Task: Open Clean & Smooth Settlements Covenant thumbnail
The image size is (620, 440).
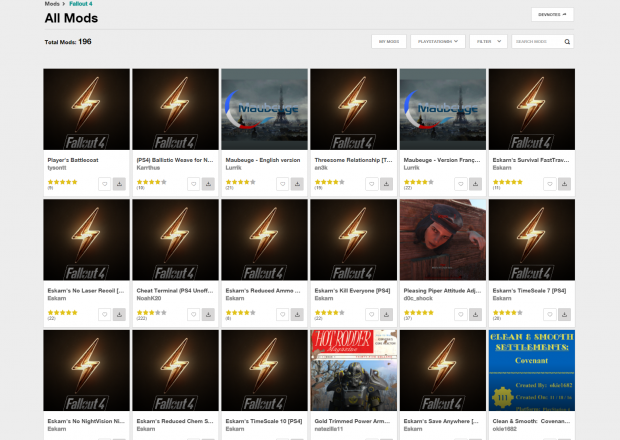Action: coord(532,370)
